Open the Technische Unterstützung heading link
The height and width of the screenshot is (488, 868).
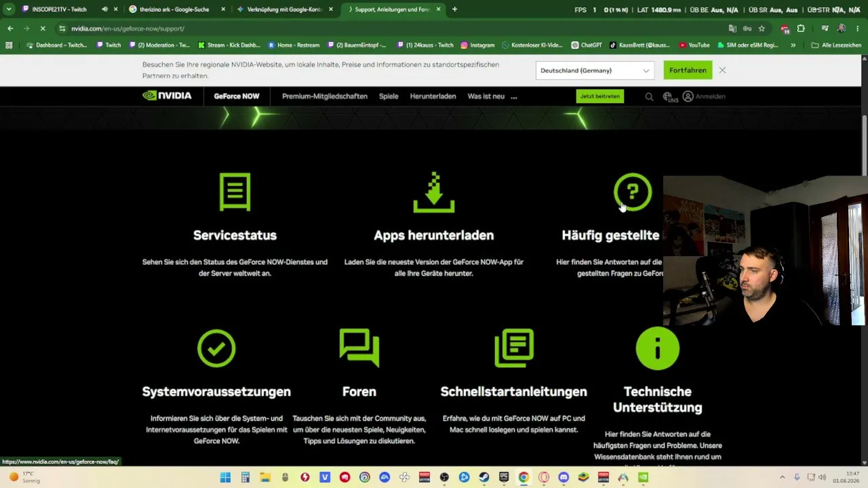click(x=657, y=399)
